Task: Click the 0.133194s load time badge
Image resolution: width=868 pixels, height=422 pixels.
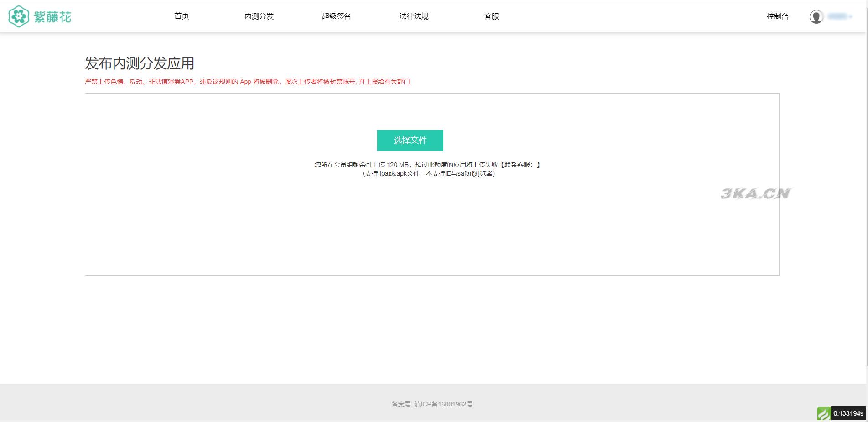Action: pyautogui.click(x=848, y=413)
